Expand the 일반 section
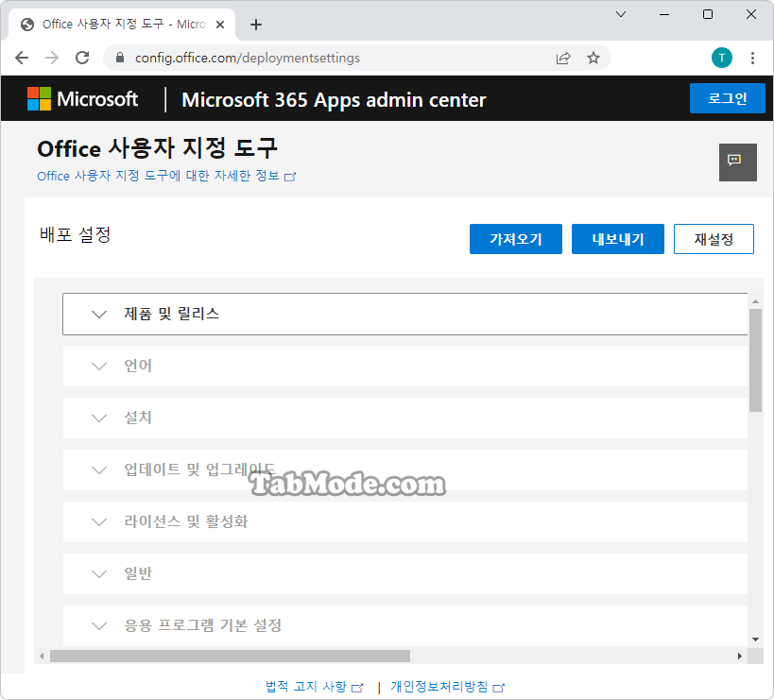 [x=404, y=573]
